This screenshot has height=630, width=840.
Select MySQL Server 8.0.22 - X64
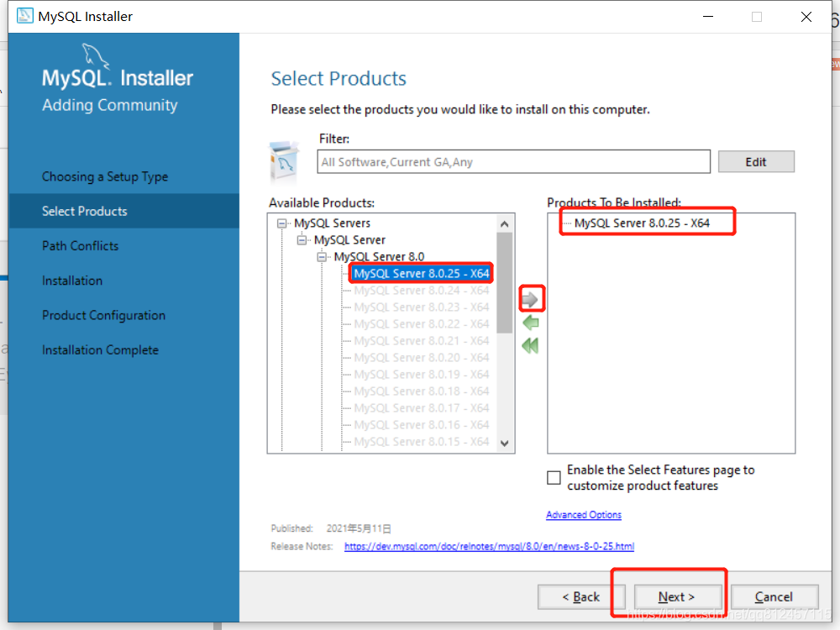[422, 324]
